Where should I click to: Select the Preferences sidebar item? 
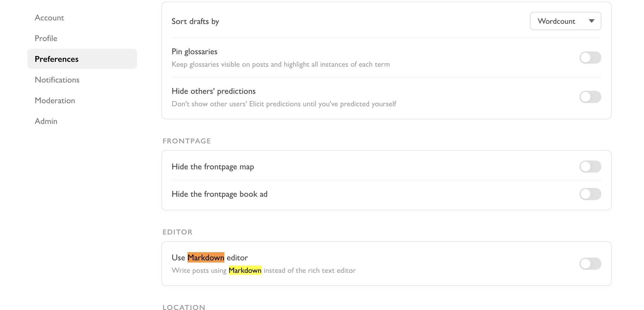point(57,59)
